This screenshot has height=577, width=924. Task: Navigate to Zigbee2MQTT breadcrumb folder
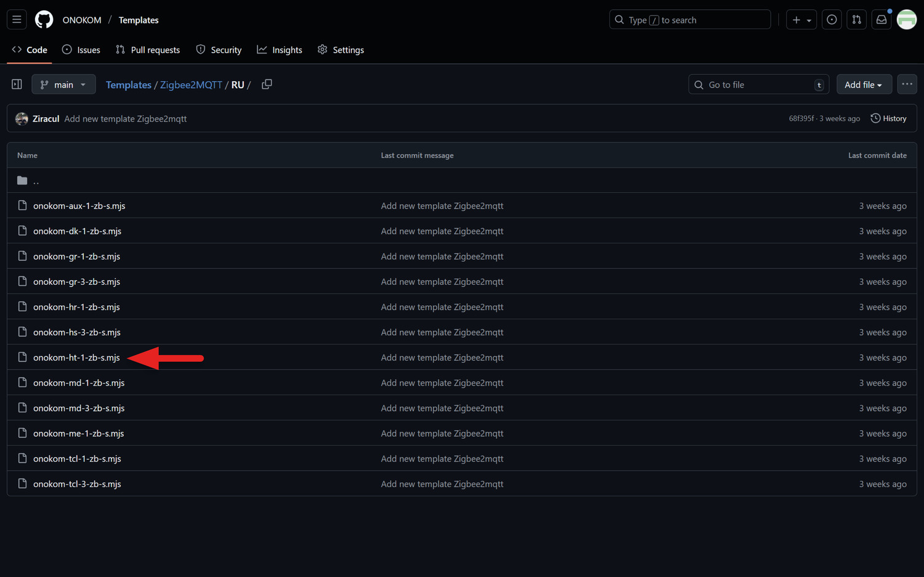191,84
